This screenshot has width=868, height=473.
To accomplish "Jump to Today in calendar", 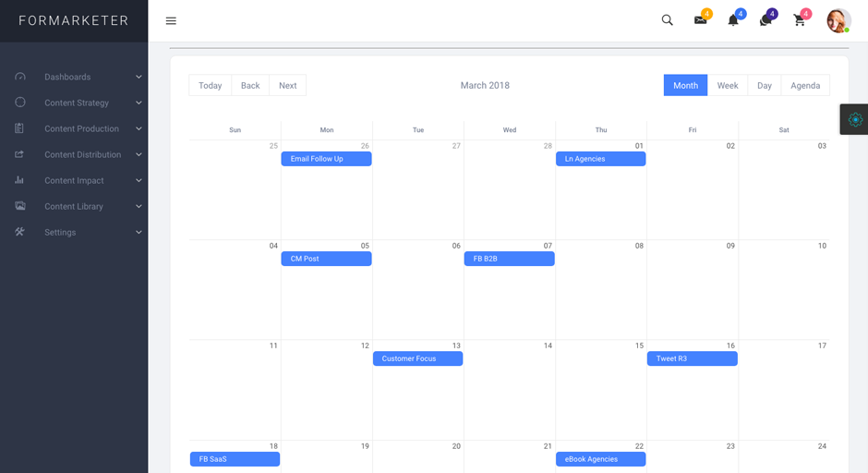I will [210, 85].
